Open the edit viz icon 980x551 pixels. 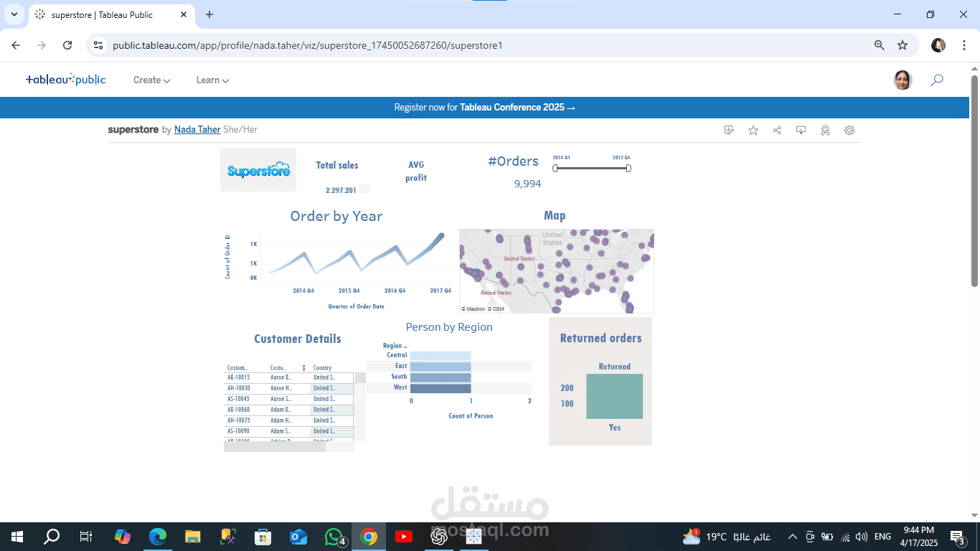pos(729,130)
